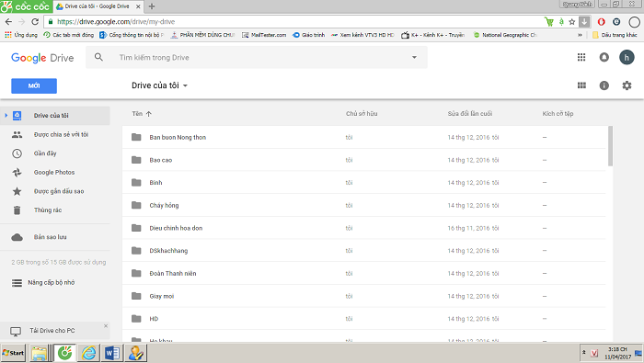
Task: Show details info icon
Action: [604, 85]
